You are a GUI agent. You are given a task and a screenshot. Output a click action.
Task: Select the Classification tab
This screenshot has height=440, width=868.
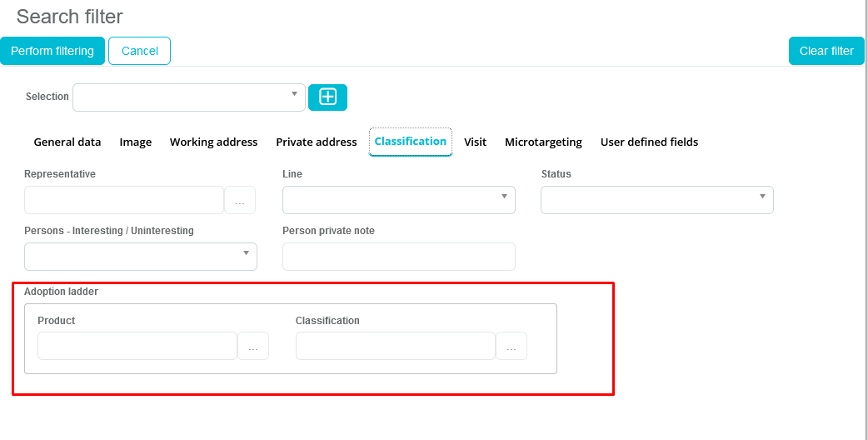point(411,142)
